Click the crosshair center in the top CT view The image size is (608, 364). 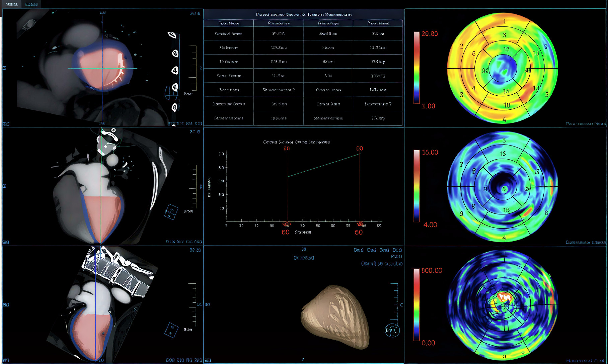[102, 68]
